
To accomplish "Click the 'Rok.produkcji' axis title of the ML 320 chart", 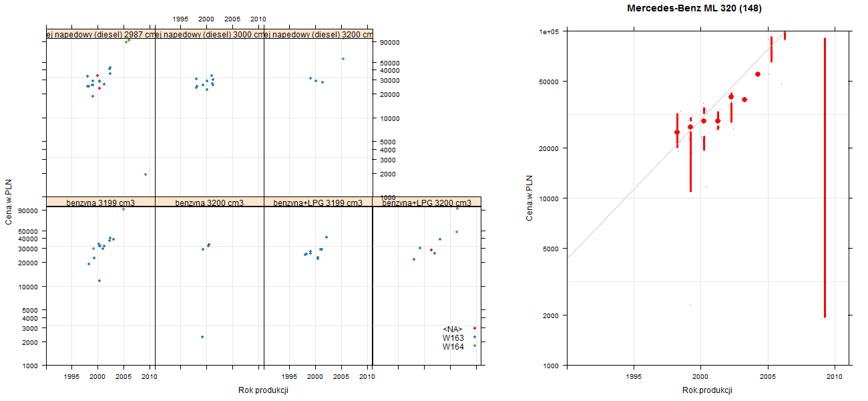I will pos(708,390).
